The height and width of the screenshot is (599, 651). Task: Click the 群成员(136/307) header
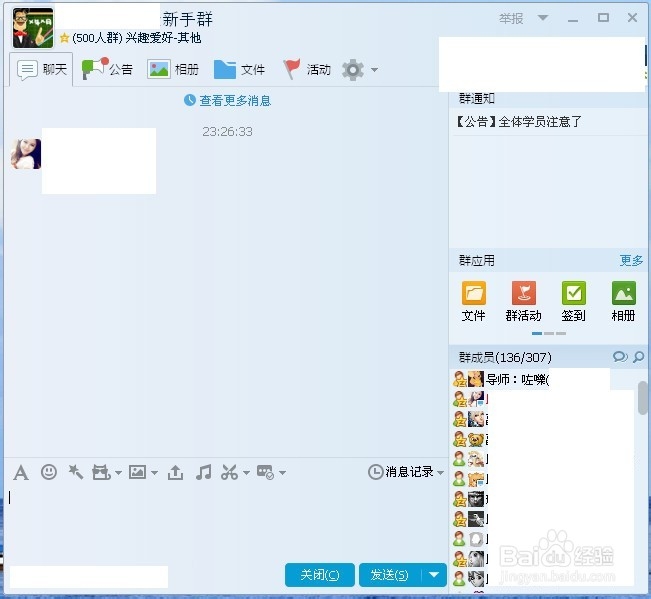[x=505, y=357]
